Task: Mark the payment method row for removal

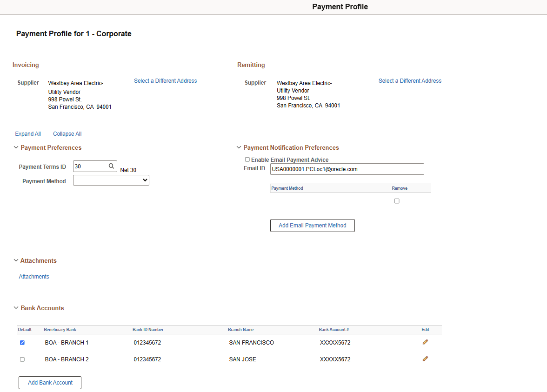Action: click(x=397, y=200)
